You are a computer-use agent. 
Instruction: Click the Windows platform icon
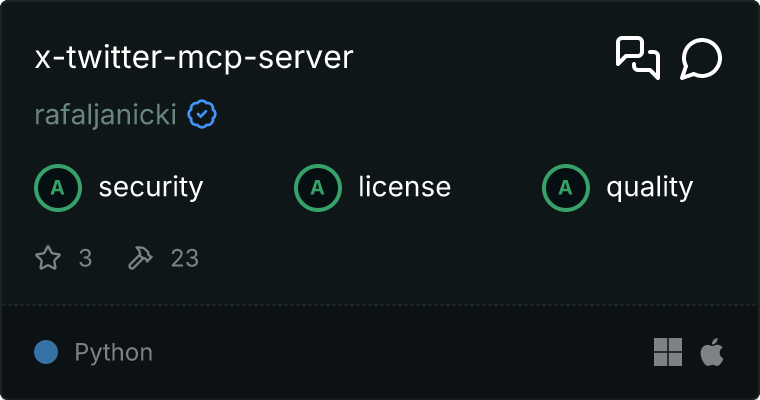point(667,352)
